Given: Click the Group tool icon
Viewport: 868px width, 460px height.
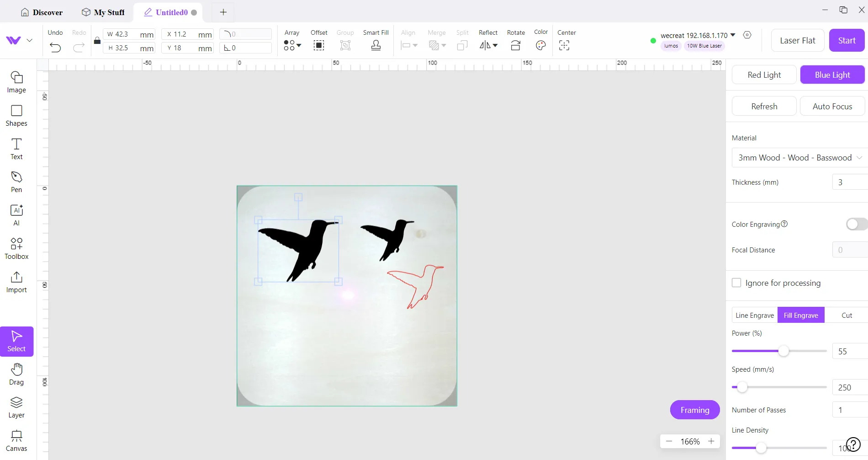Looking at the screenshot, I should click(345, 45).
